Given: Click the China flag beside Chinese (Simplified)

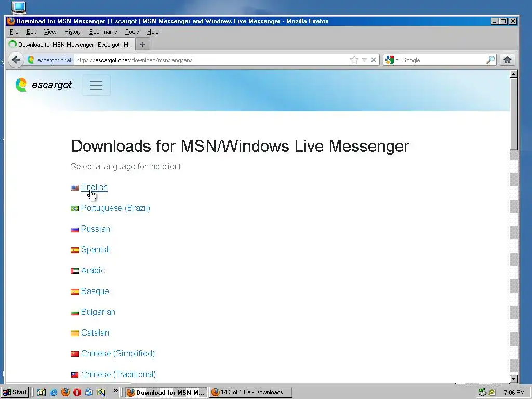Looking at the screenshot, I should pyautogui.click(x=75, y=354).
